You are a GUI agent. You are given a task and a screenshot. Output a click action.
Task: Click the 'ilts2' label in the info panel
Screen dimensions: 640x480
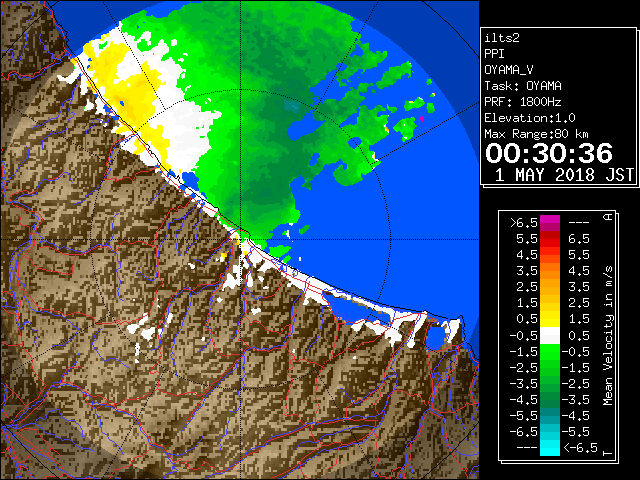[502, 38]
